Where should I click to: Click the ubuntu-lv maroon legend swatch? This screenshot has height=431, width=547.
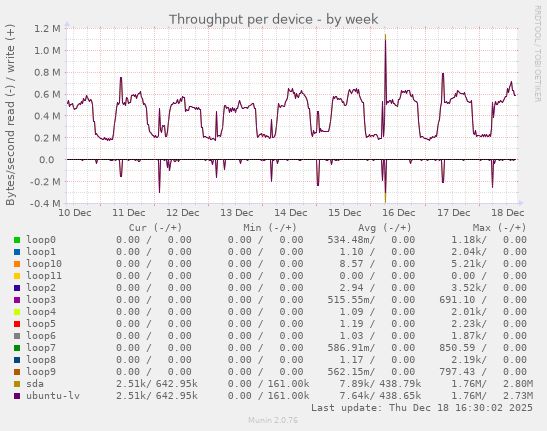[x=17, y=396]
